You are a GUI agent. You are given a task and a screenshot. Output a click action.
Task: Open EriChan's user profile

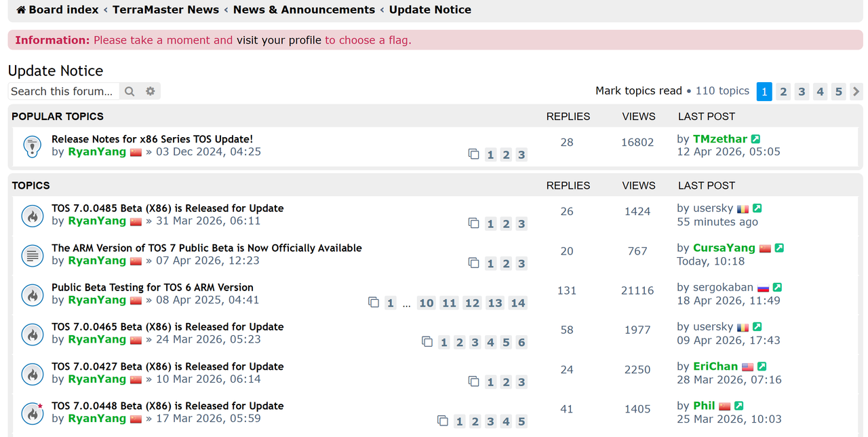pyautogui.click(x=715, y=366)
